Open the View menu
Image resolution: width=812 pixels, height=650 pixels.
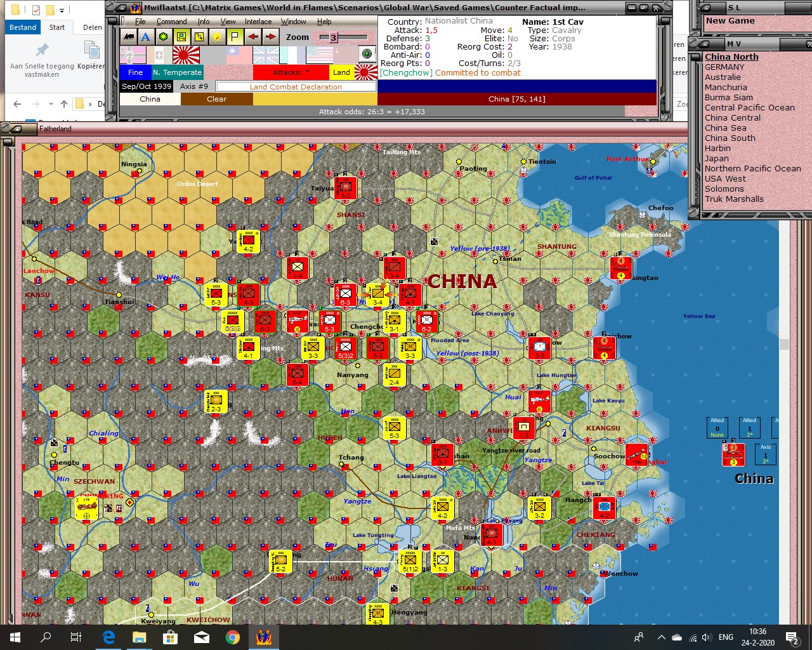click(228, 22)
